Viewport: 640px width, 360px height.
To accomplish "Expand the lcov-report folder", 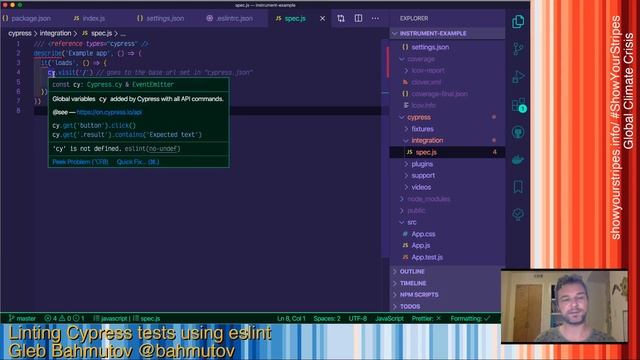I will [428, 71].
